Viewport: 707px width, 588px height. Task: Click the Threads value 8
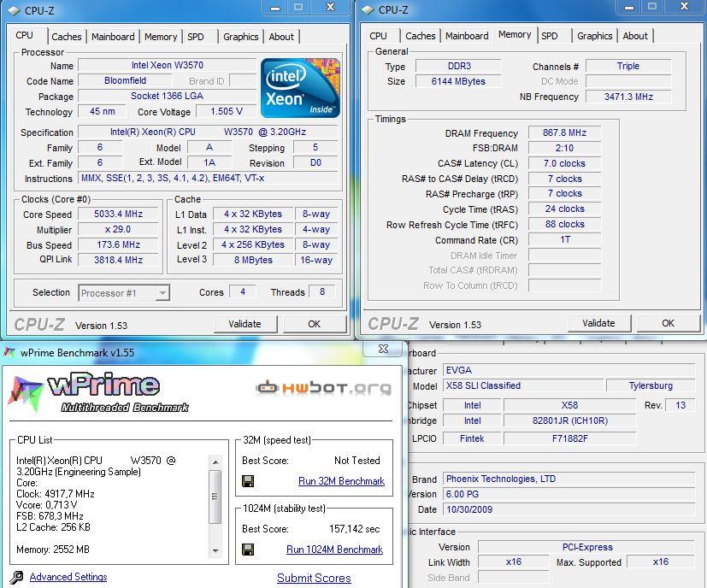322,292
